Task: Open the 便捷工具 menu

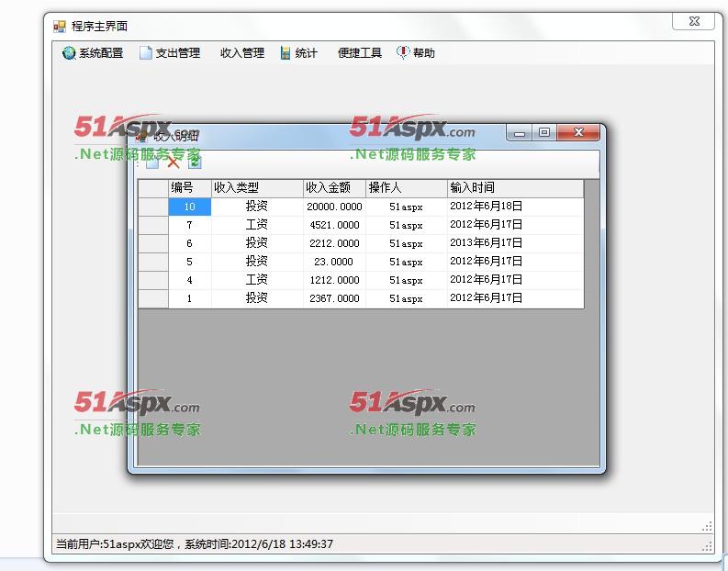Action: [x=359, y=53]
